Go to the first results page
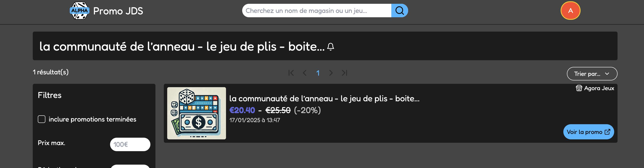Screen dimensions: 644x168 point(291,73)
